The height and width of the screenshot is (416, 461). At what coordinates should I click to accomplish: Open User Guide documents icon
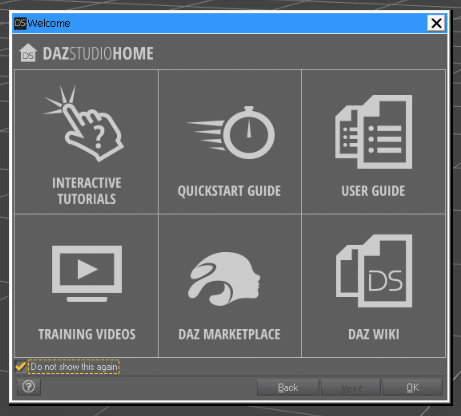[374, 132]
